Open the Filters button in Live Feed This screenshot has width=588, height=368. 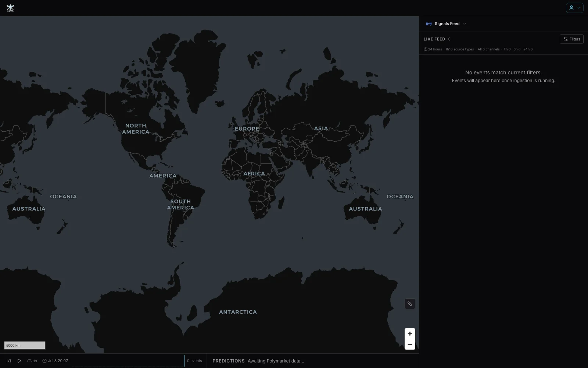(x=571, y=39)
